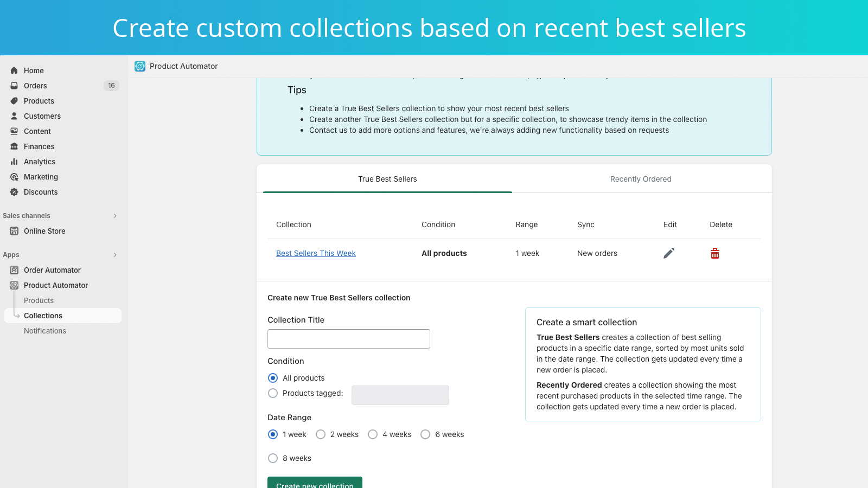Switch to True Best Sellers tab
The width and height of the screenshot is (868, 488).
(x=387, y=179)
